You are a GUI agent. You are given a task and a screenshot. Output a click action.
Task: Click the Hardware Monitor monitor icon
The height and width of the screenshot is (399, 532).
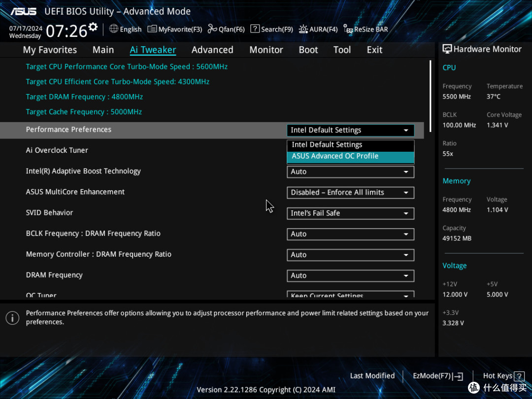[447, 49]
